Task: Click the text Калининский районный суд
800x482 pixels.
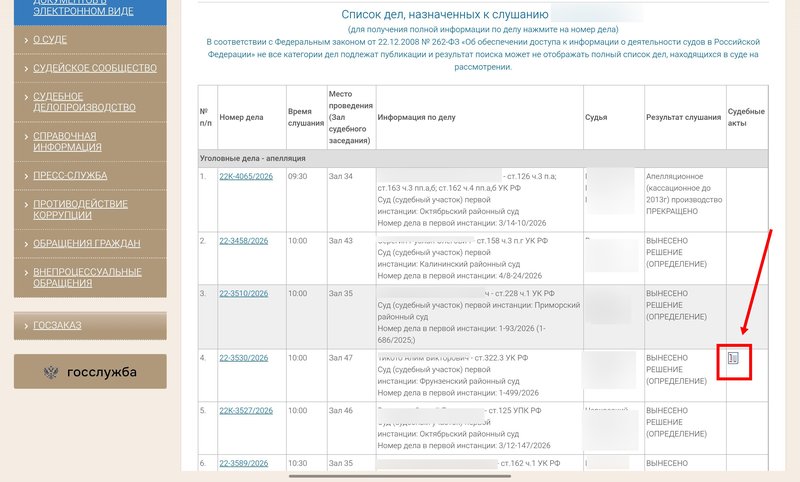Action: 469,264
